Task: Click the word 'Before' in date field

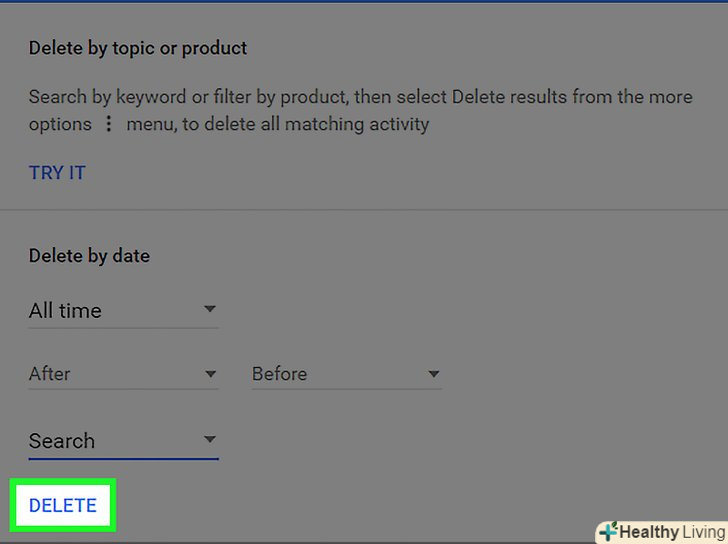Action: (279, 374)
